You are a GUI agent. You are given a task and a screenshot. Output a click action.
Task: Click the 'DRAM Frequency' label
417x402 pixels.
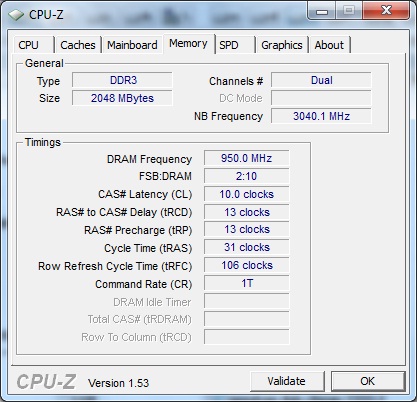149,159
